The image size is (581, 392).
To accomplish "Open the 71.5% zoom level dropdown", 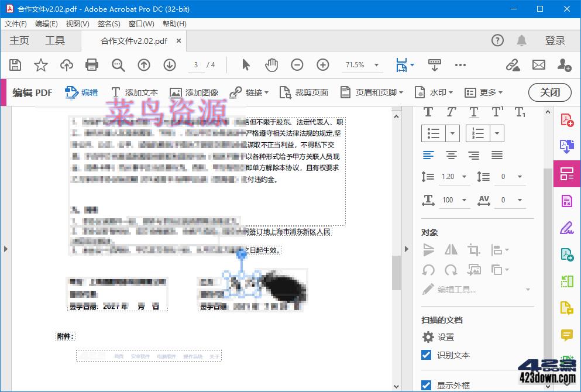I will point(376,65).
